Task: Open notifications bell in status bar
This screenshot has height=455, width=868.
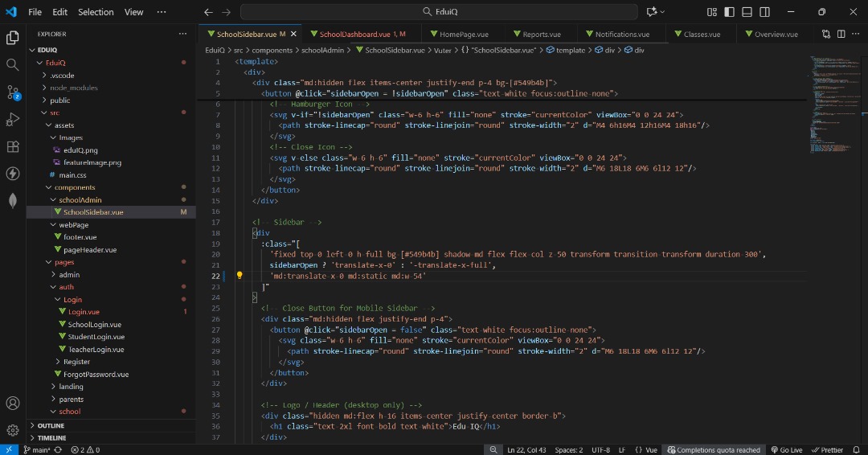Action: coord(857,449)
